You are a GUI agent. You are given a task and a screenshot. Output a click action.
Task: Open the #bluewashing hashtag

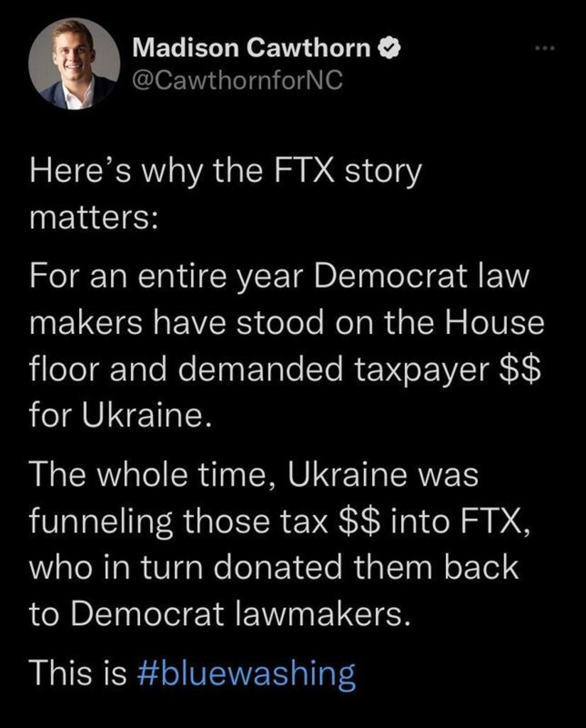[244, 671]
